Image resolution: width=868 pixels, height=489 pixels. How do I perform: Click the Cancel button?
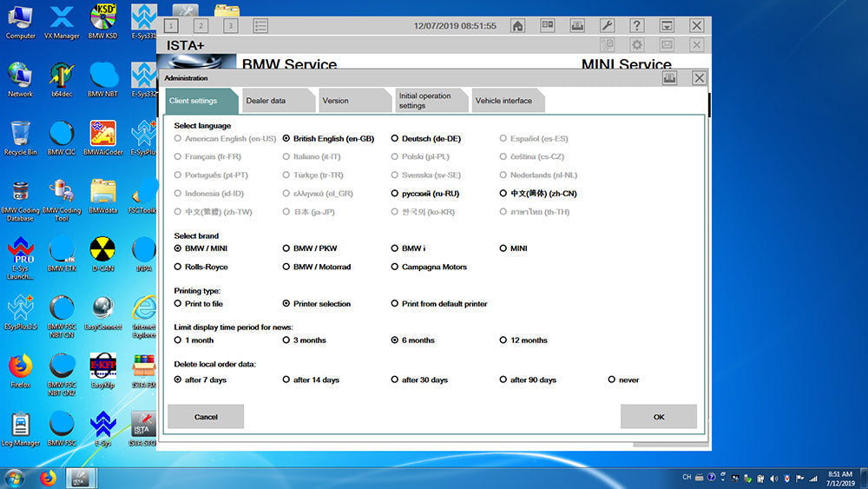click(x=206, y=417)
